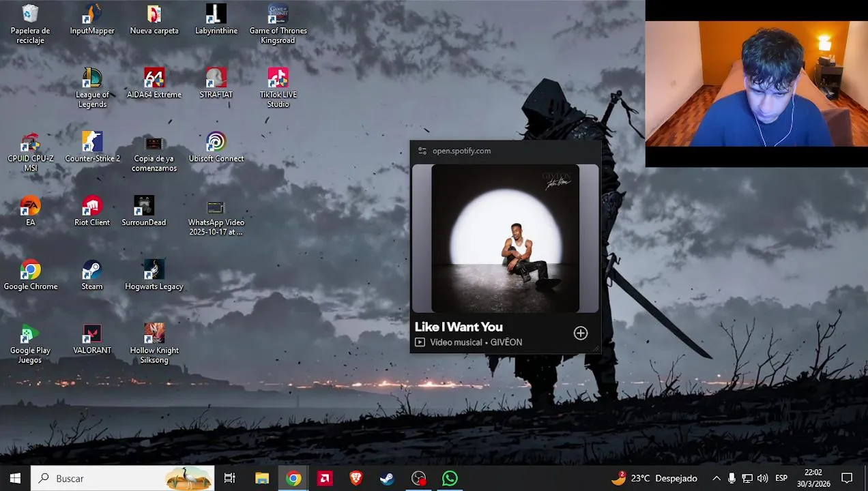Open the Ubisoft Connect shortcut
This screenshot has width=868, height=491.
[216, 148]
